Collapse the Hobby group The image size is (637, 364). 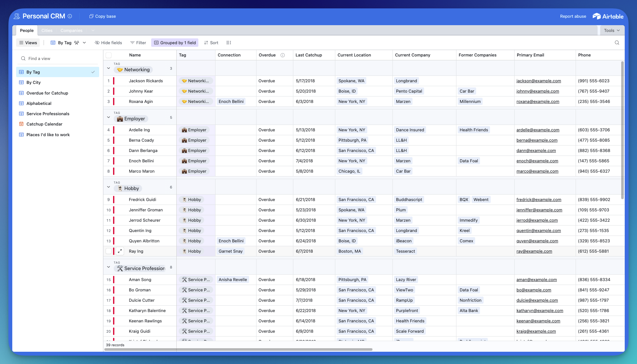[x=109, y=187]
